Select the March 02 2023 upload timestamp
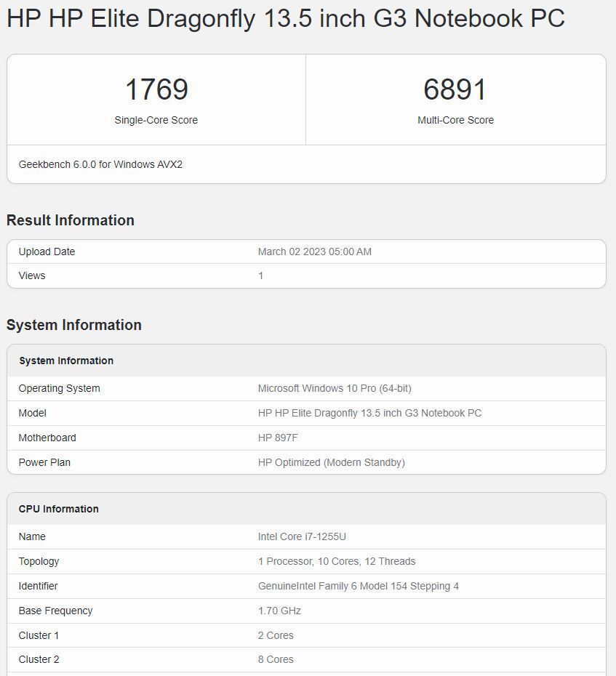616x676 pixels. coord(315,252)
